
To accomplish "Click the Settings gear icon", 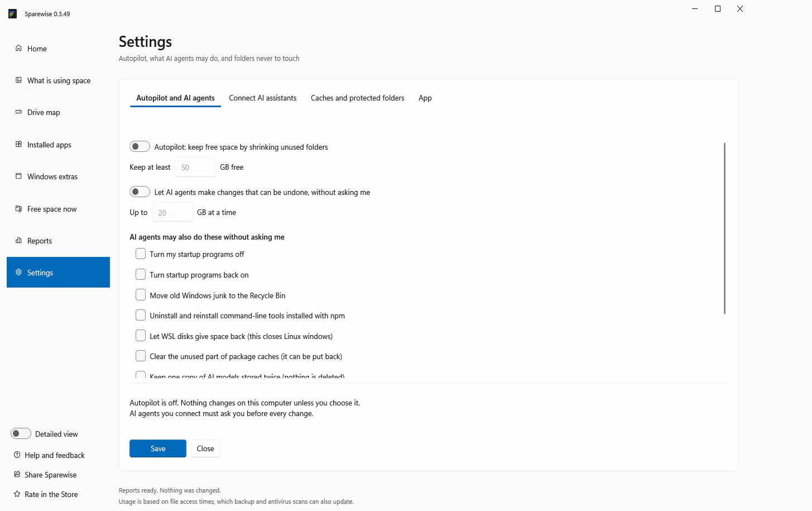I will (x=18, y=272).
